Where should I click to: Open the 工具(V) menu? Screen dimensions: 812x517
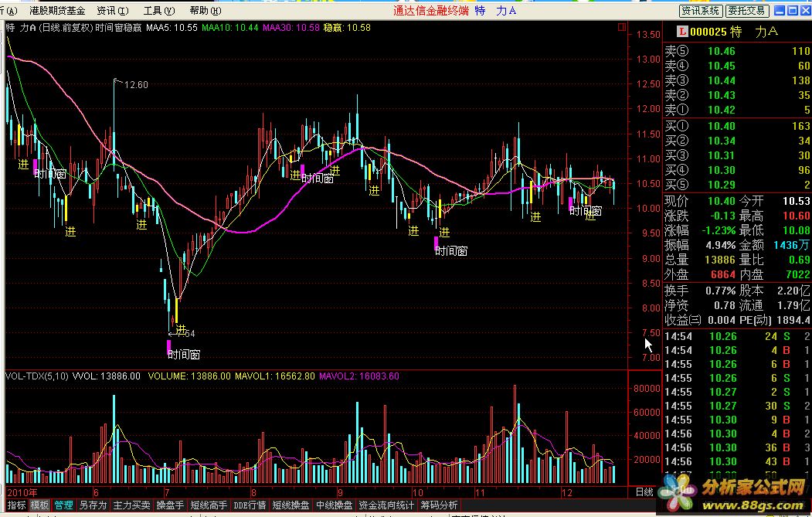159,10
